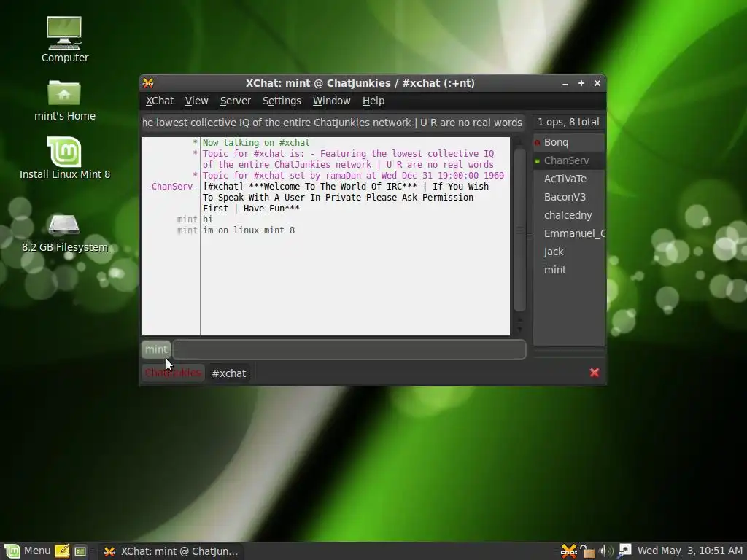
Task: Click the XChat logo in the title bar
Action: [x=148, y=83]
